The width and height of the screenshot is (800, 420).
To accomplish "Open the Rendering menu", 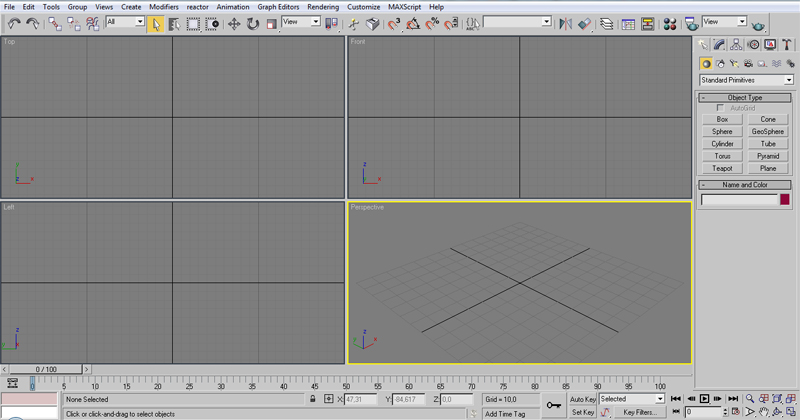I will coord(323,7).
